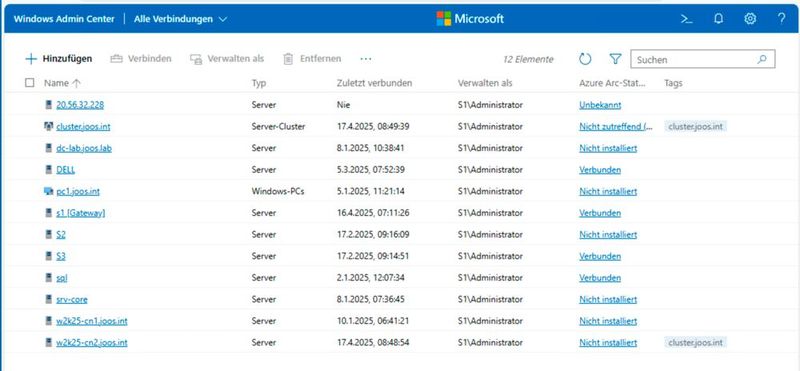Sort by Verwalten als column header
The height and width of the screenshot is (371, 800).
(485, 83)
